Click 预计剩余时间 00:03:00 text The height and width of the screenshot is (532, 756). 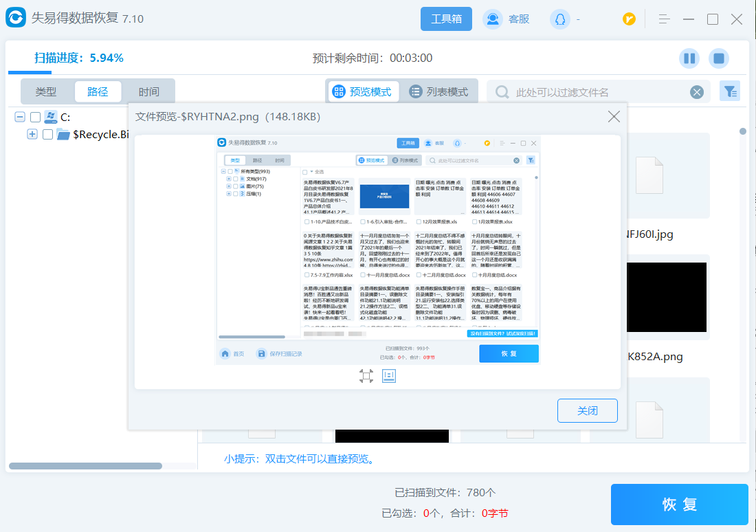tap(373, 58)
